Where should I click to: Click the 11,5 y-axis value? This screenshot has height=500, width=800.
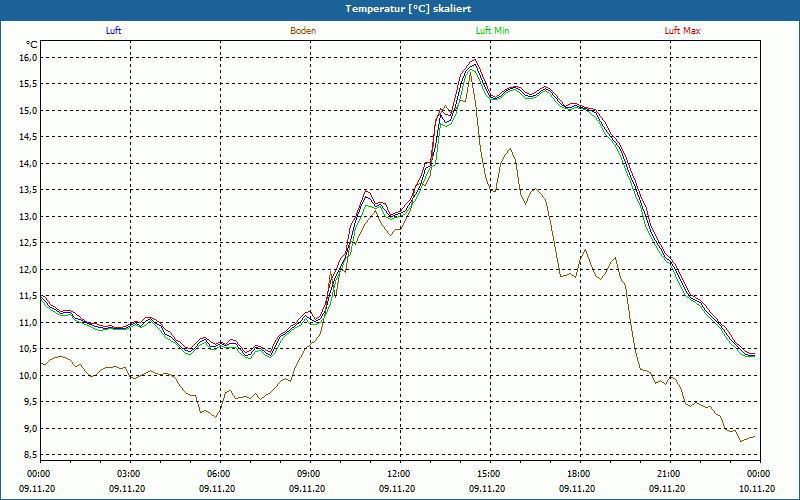(x=28, y=296)
